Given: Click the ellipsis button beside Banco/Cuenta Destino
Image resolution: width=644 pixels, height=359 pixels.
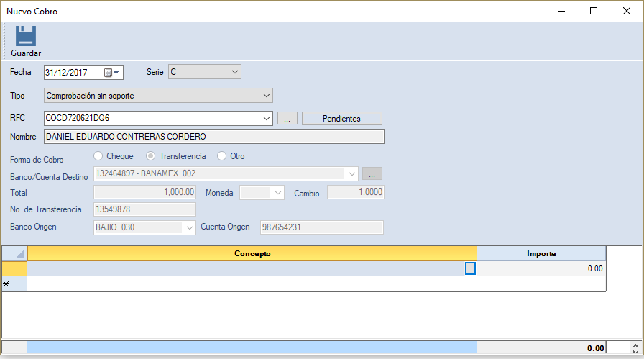Looking at the screenshot, I should [372, 173].
